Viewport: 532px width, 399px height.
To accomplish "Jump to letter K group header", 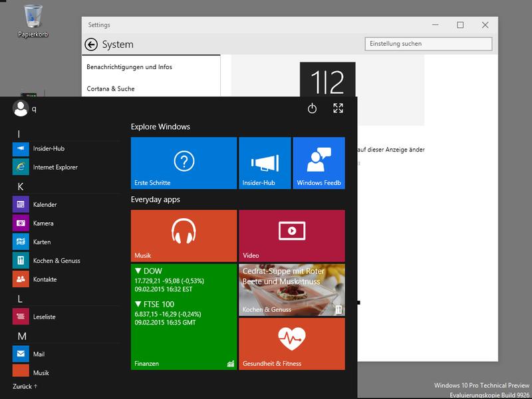I will [x=21, y=187].
